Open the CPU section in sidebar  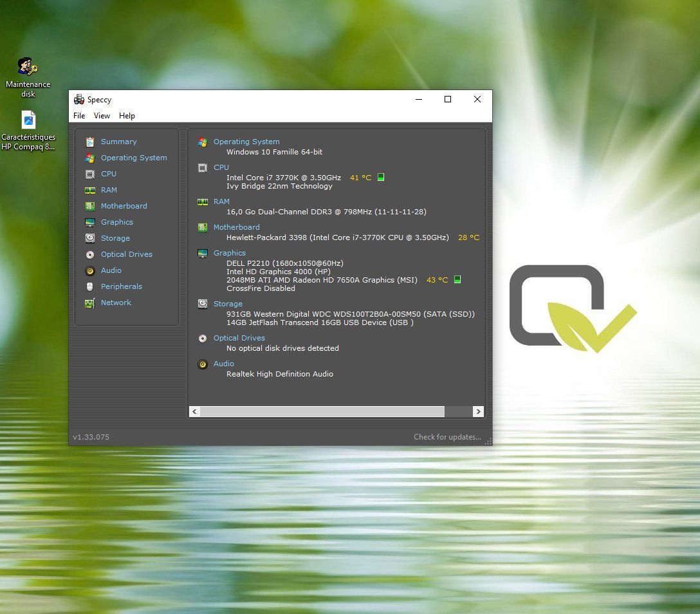pyautogui.click(x=109, y=174)
